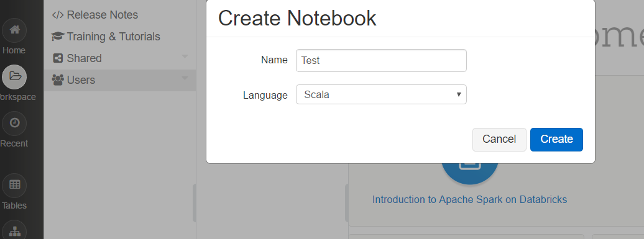Click the sitemap icon below Tables
The height and width of the screenshot is (239, 644).
(15, 231)
